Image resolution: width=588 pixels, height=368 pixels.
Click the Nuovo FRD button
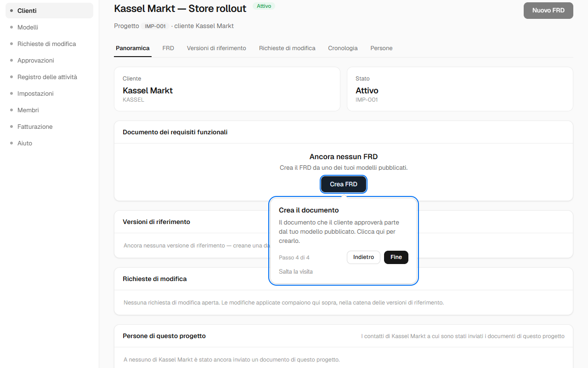point(548,11)
